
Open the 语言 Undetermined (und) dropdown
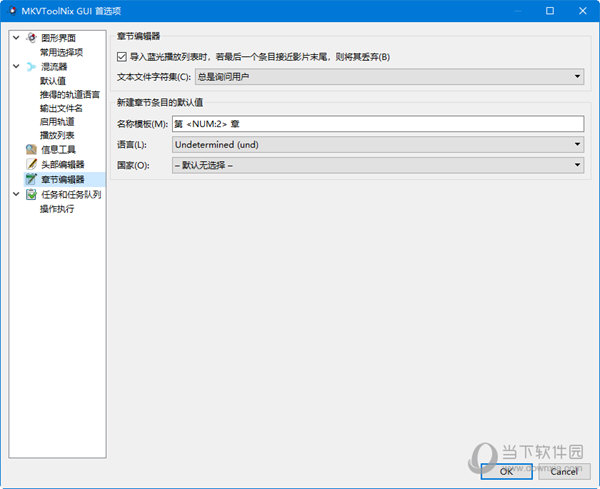coord(378,145)
